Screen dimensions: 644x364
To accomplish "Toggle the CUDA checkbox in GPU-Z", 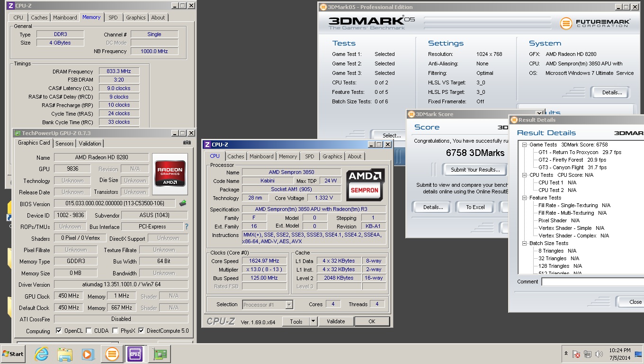I will (x=89, y=331).
